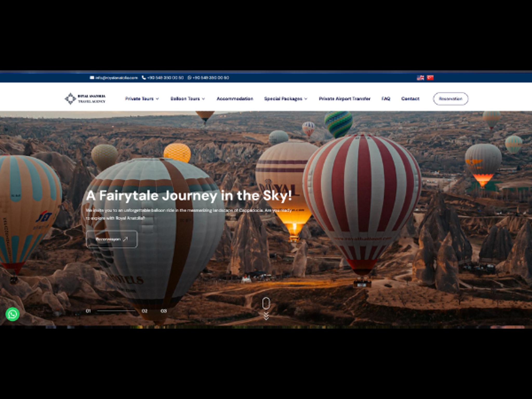Click the double-chevron scroll-down arrow
The width and height of the screenshot is (532, 399).
[266, 316]
